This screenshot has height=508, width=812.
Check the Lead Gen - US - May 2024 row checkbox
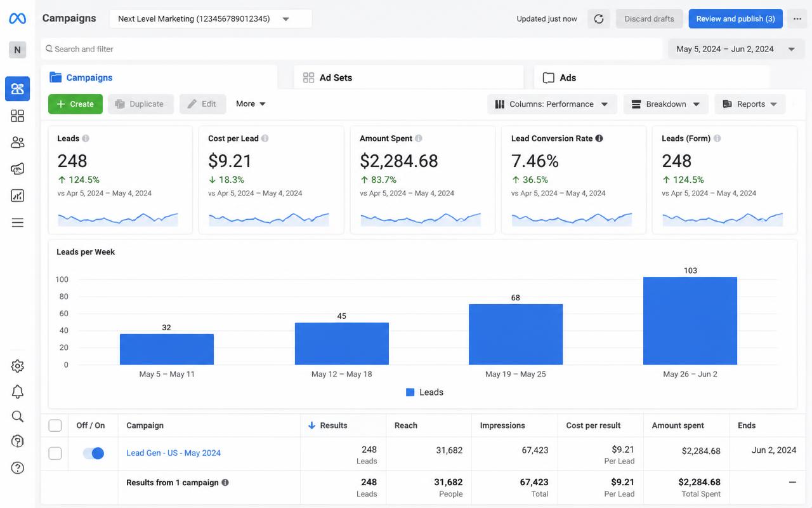(x=55, y=453)
